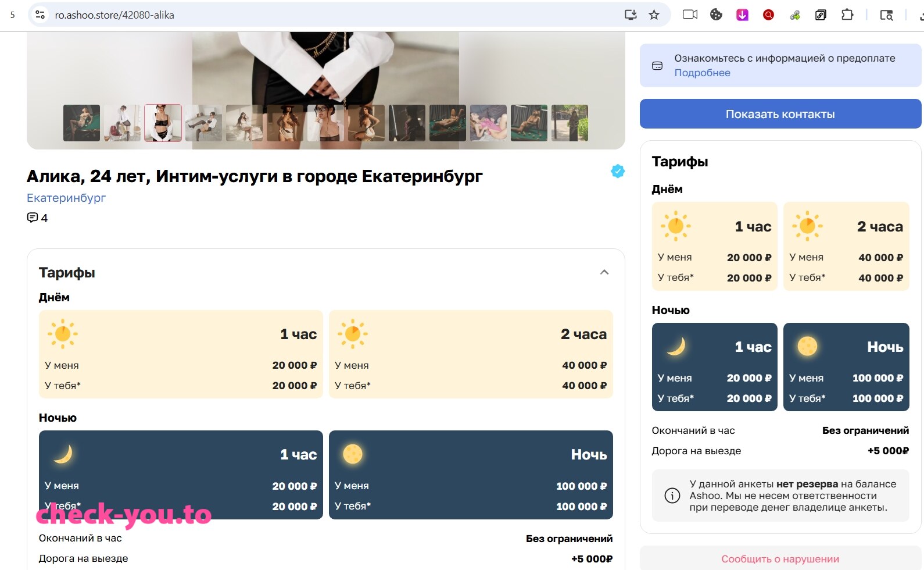Click the video camera toolbar icon
Screen dimensions: 924x570
pyautogui.click(x=690, y=15)
